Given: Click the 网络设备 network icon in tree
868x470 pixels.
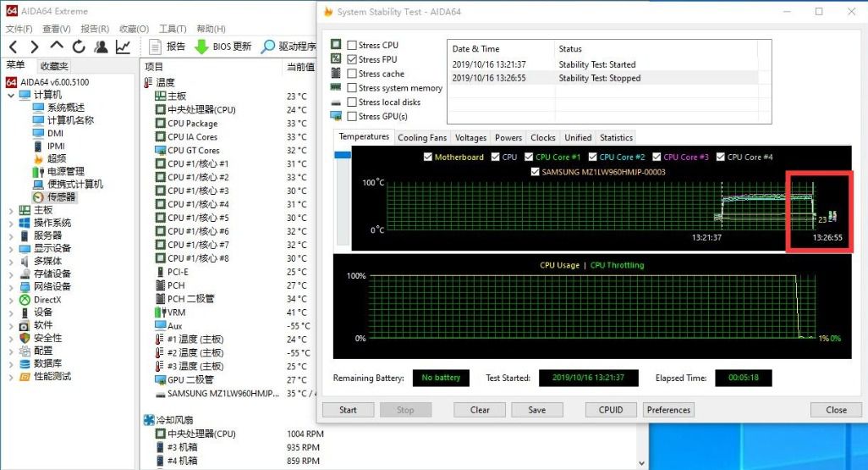Looking at the screenshot, I should point(25,286).
